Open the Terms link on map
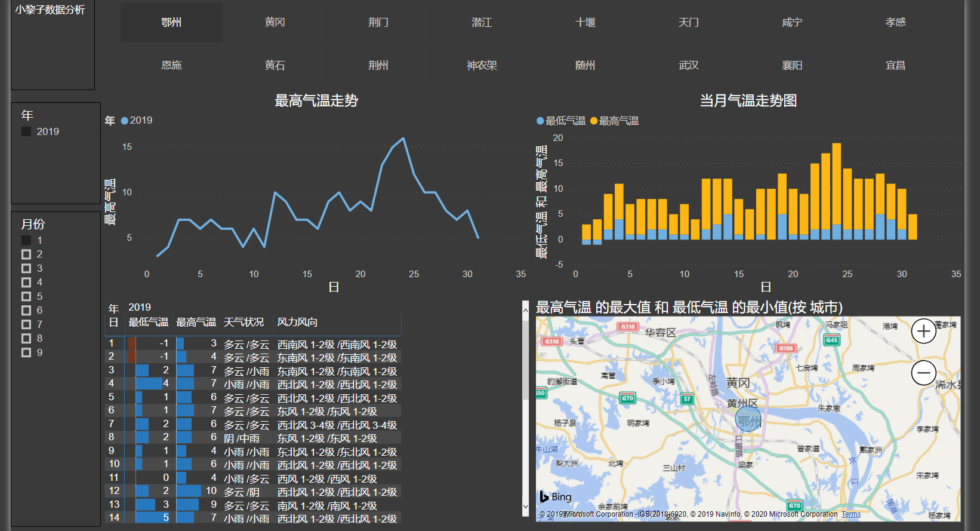 851,514
